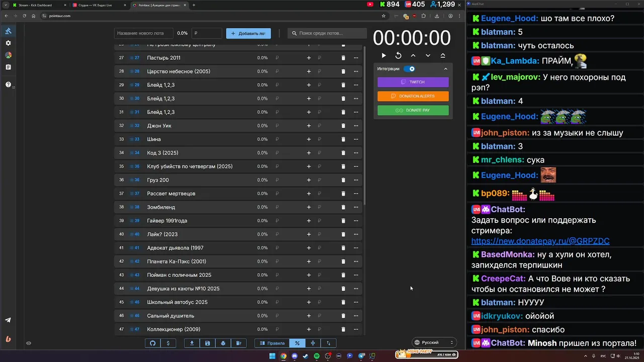Image resolution: width=644 pixels, height=362 pixels.
Task: Open the wheel chart icon in sidebar
Action: coord(8,55)
